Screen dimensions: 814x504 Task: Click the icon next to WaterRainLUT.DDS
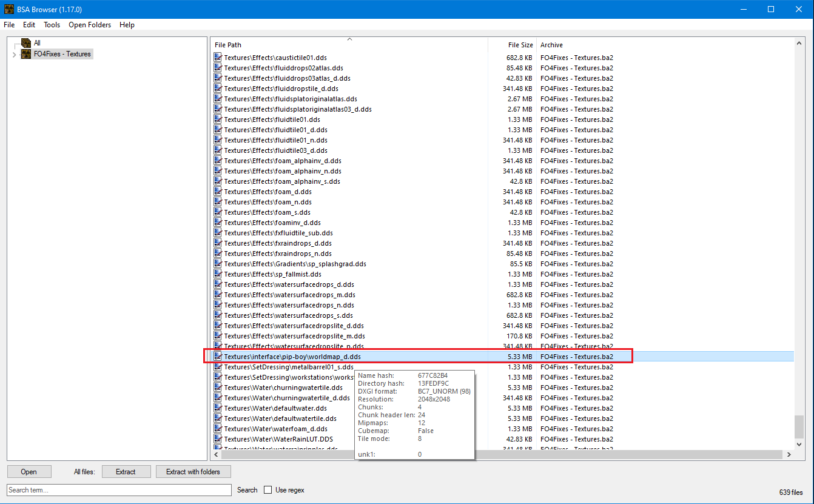pyautogui.click(x=218, y=439)
